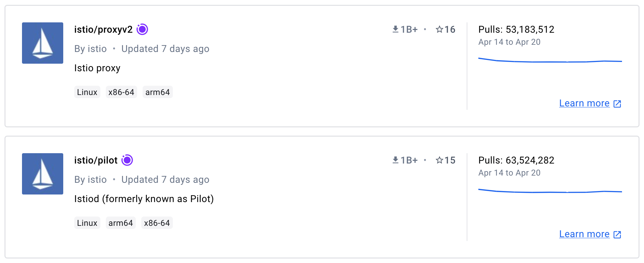
Task: Open the istio/proxyv2 repository title
Action: click(x=103, y=30)
